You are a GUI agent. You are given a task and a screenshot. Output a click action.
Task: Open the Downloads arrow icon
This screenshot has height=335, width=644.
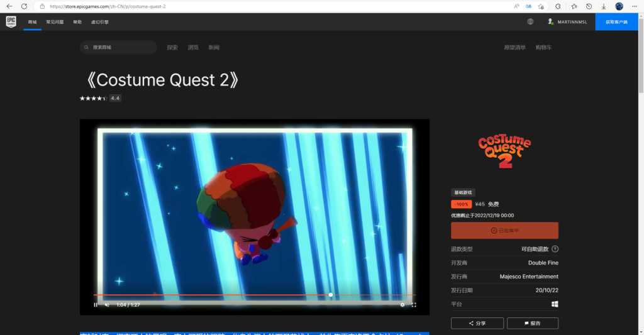pyautogui.click(x=604, y=6)
